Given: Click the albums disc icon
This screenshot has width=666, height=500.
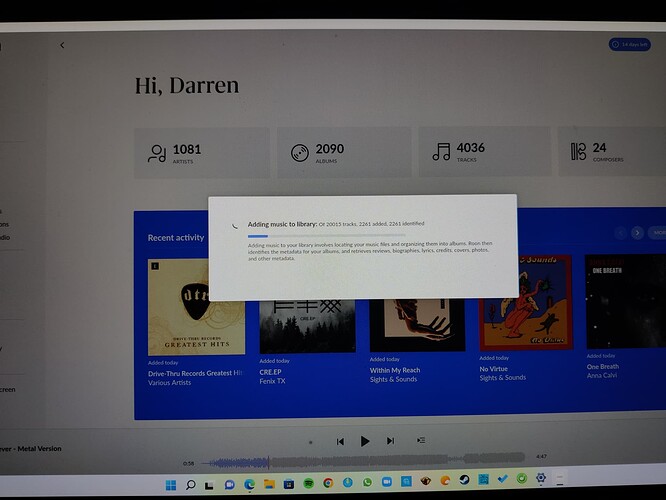Looking at the screenshot, I should point(299,153).
